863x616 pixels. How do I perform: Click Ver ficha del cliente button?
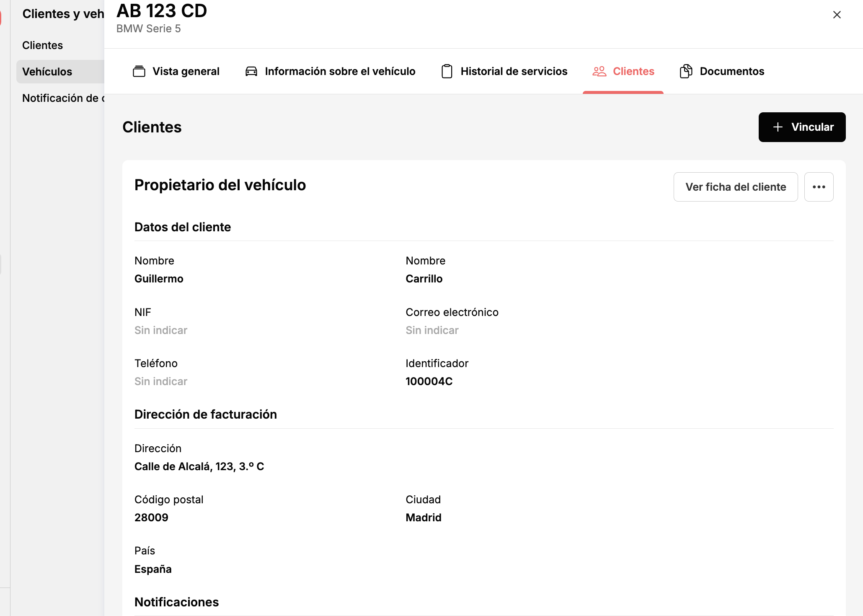pos(736,187)
